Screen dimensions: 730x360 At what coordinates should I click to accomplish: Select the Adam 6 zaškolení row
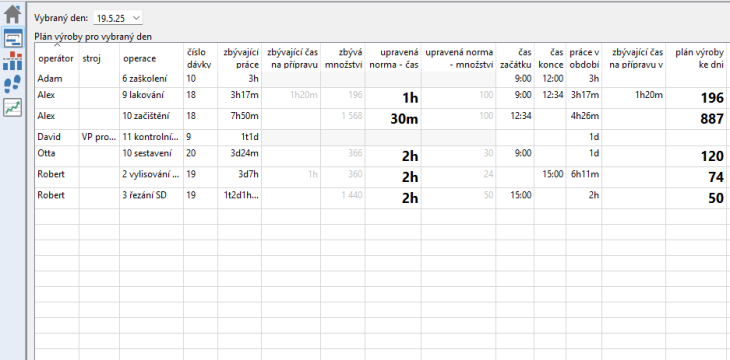(380, 79)
